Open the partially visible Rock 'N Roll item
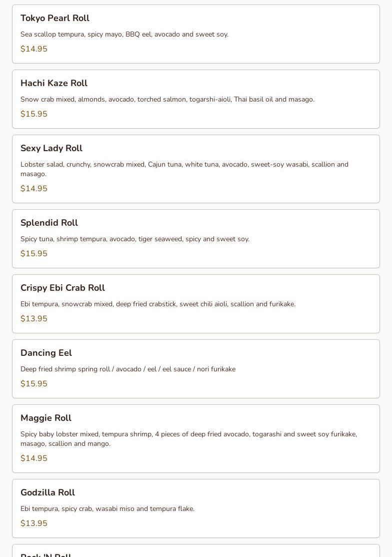 46,553
